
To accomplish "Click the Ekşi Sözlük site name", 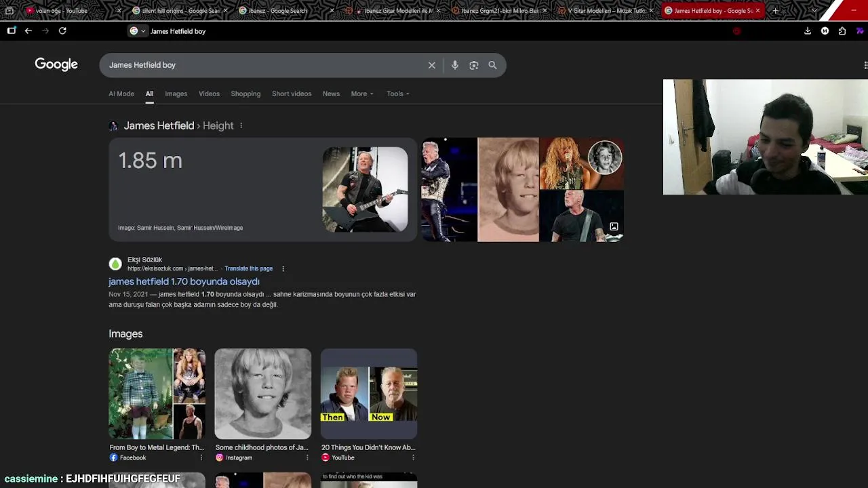I will point(144,260).
